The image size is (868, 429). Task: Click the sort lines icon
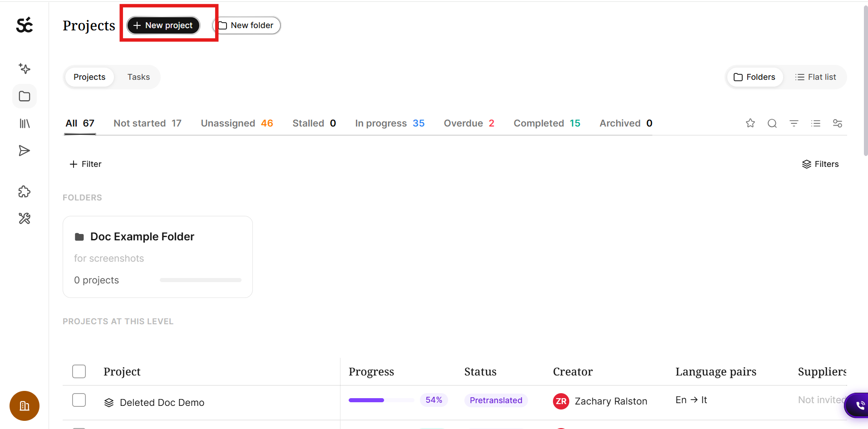click(794, 123)
